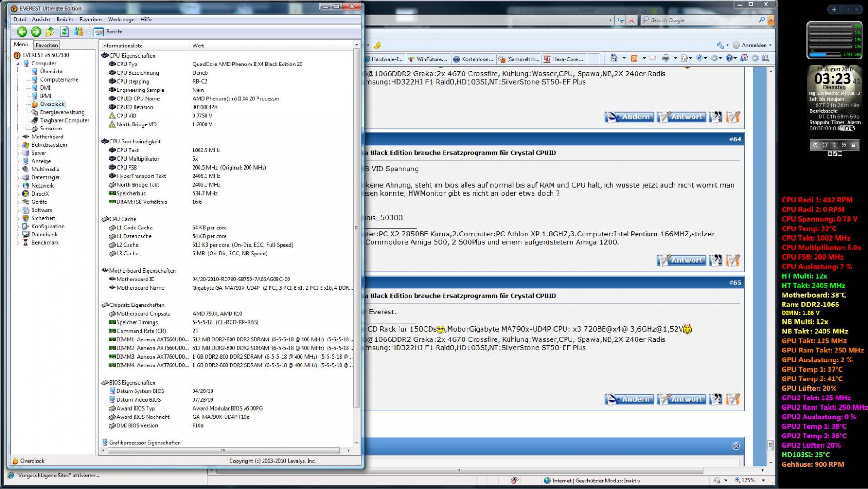Viewport: 868px width, 489px height.
Task: Click Antwort button in post #64
Action: [682, 260]
